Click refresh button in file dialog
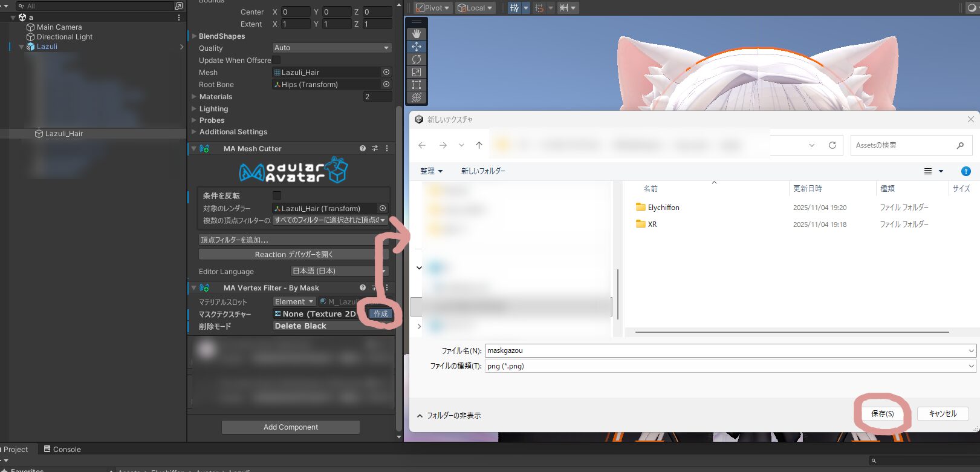Viewport: 980px width, 472px height. [832, 145]
